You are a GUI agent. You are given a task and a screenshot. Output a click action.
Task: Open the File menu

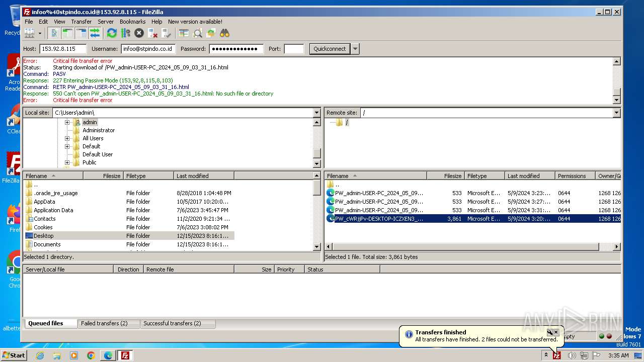29,22
